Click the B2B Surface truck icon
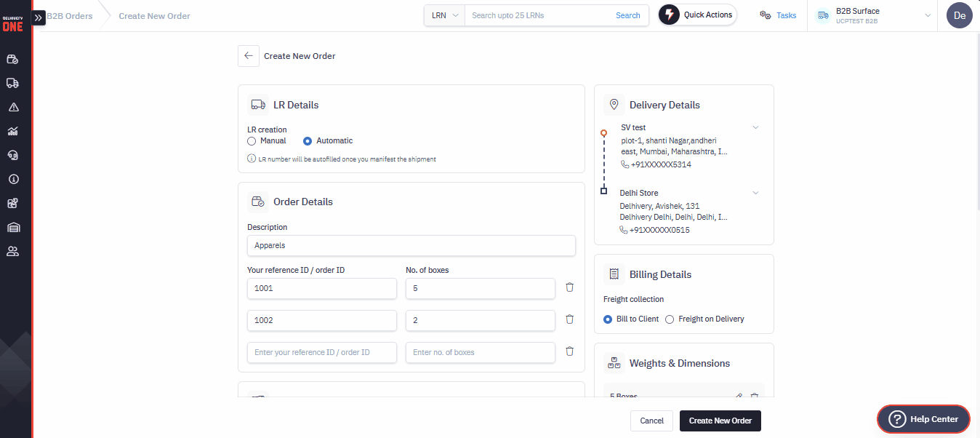980x438 pixels. [x=823, y=15]
